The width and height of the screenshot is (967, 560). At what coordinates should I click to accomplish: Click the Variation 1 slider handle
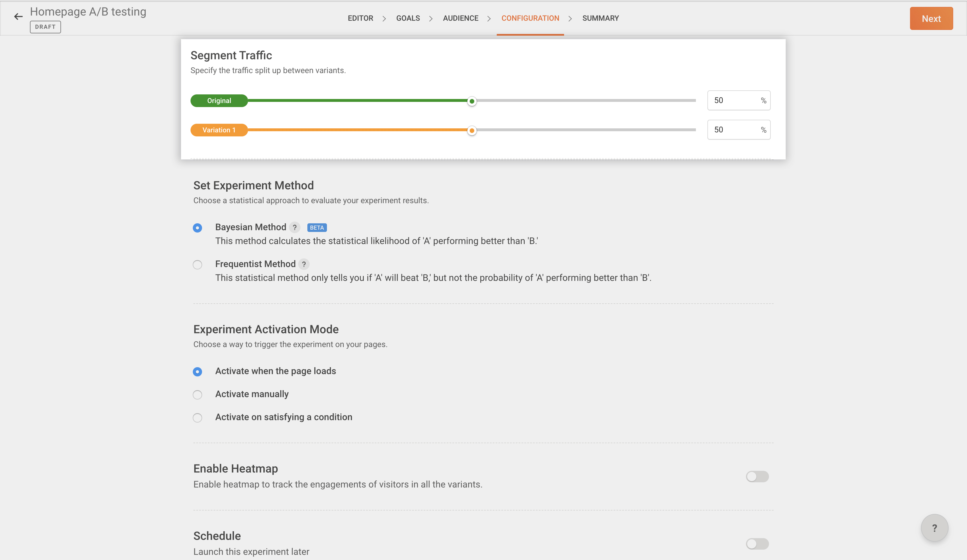pyautogui.click(x=472, y=130)
